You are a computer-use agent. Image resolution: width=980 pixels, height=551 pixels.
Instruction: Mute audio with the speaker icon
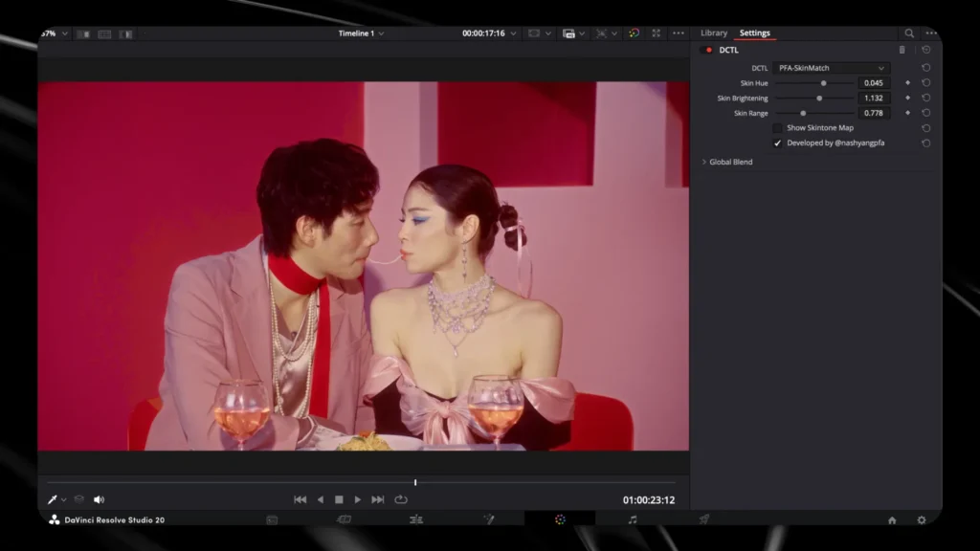[x=99, y=499]
